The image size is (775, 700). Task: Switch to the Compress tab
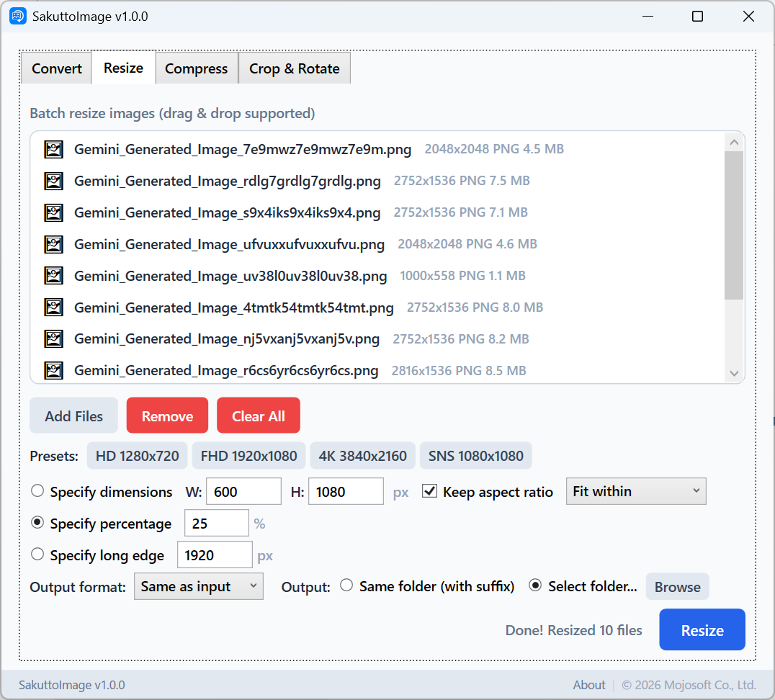[196, 68]
